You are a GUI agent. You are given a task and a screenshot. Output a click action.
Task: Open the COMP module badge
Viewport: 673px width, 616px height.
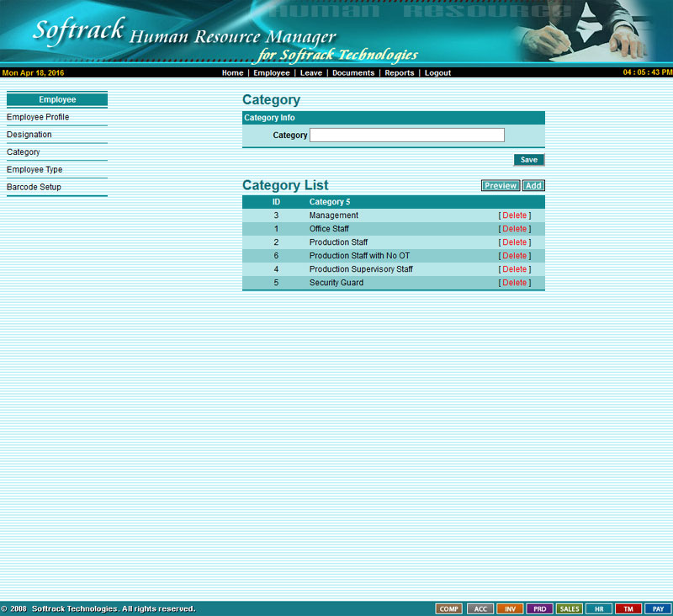(448, 608)
